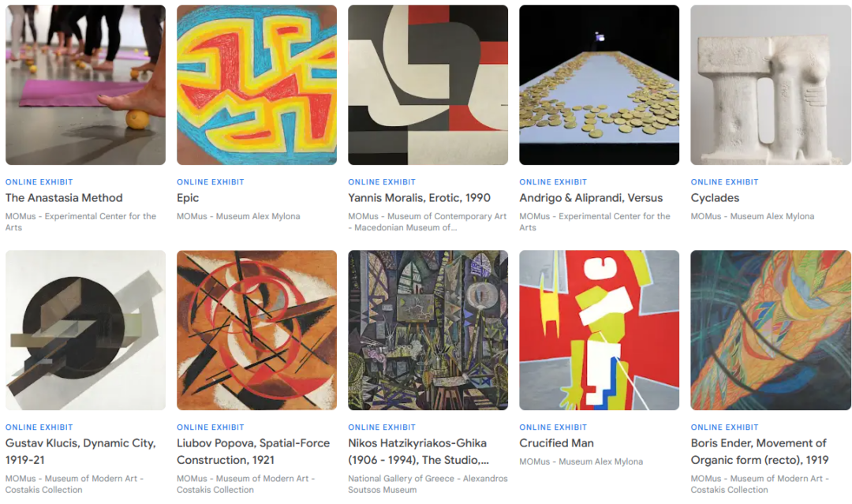Open Andrigo & Aliprandi, Versus coin image
This screenshot has height=504, width=852.
click(599, 84)
